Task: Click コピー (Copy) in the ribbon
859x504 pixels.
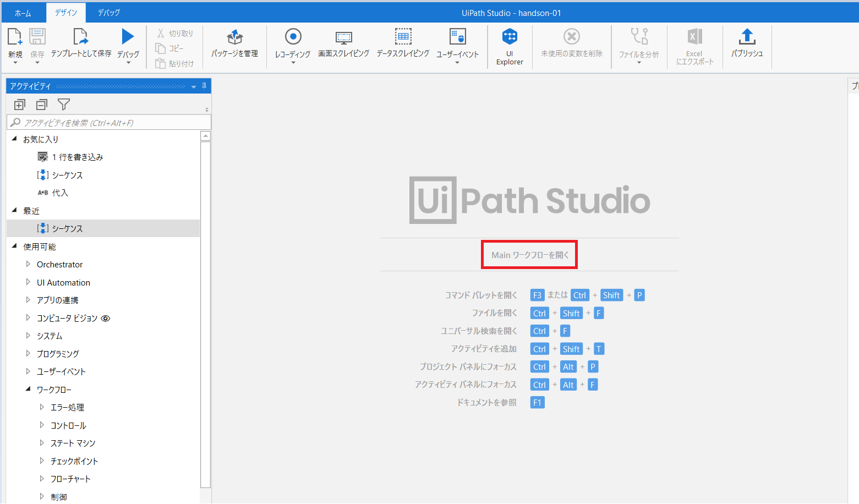Action: point(169,48)
